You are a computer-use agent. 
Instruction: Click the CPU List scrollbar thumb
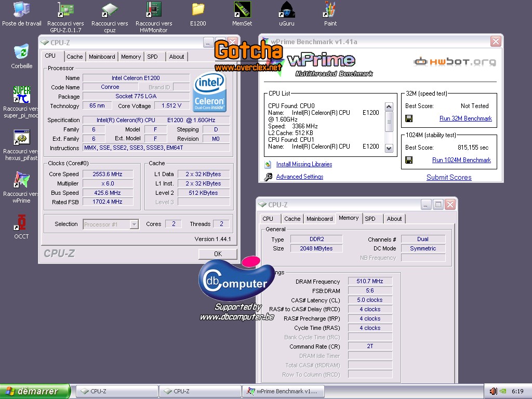389,122
